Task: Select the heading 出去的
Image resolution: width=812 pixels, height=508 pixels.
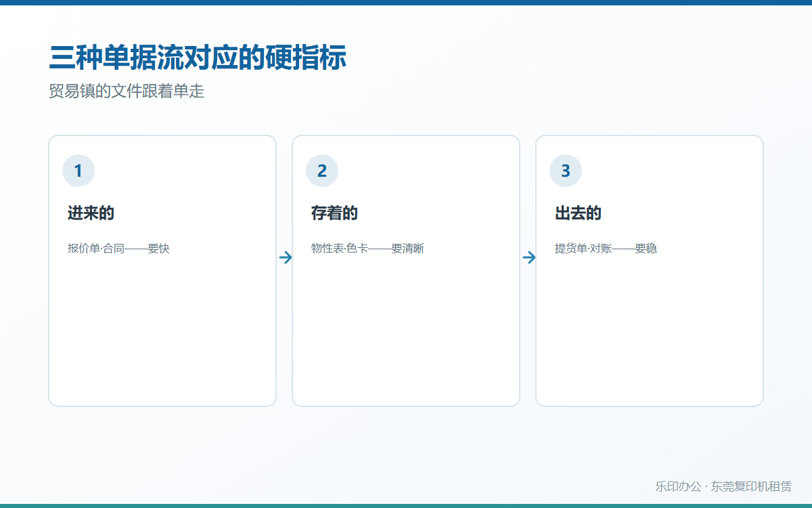Action: pyautogui.click(x=578, y=213)
